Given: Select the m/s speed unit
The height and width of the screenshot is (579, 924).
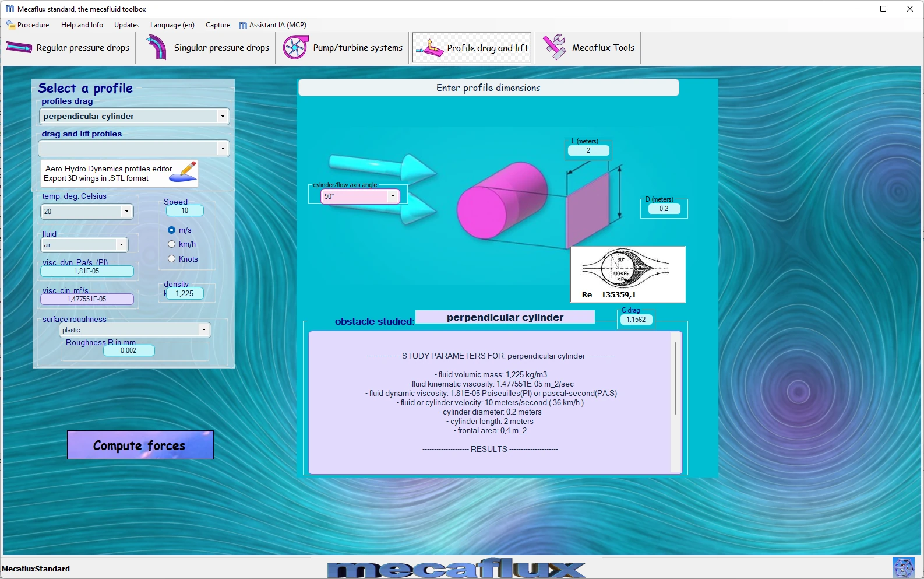Looking at the screenshot, I should pyautogui.click(x=171, y=230).
